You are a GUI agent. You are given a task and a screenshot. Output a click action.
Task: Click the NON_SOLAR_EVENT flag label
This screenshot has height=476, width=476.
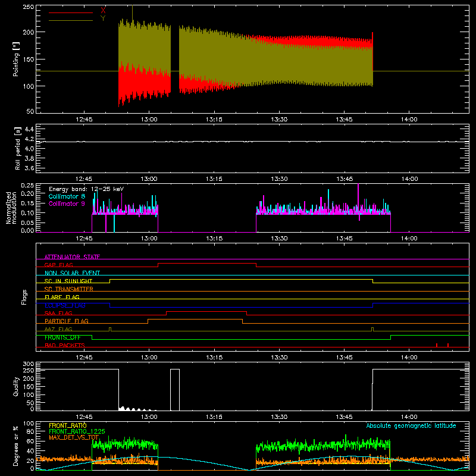72,273
